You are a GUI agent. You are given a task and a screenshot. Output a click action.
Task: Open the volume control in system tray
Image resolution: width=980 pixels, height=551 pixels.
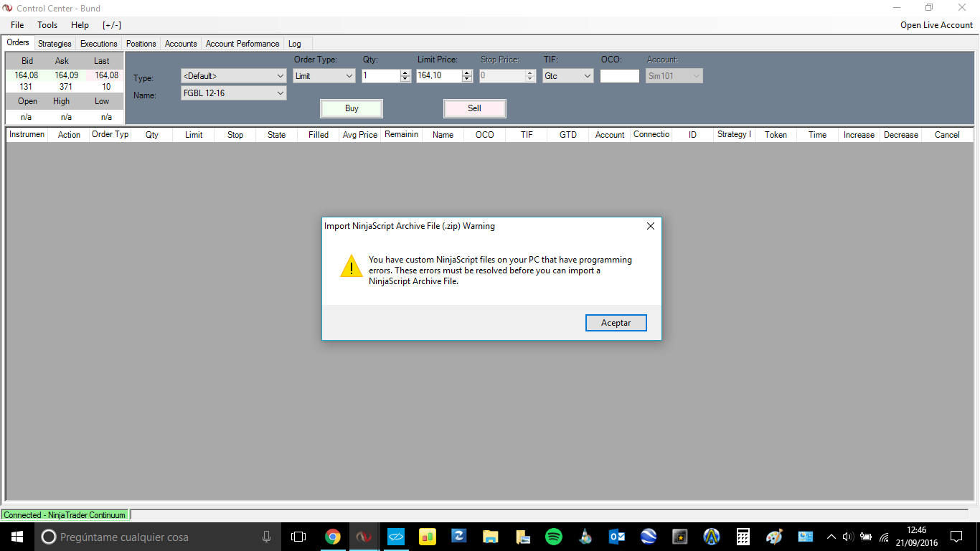[848, 537]
